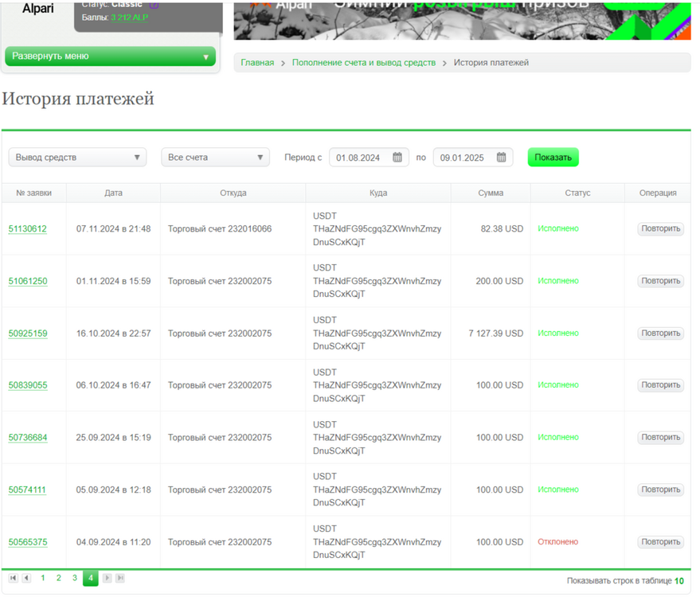Select date 04.09.2024 в 11:20

(x=113, y=541)
